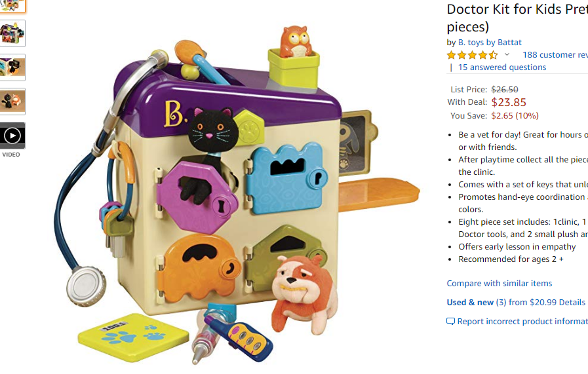Image resolution: width=588 pixels, height=374 pixels.
Task: Click the main vet clinic product image
Action: click(x=237, y=195)
